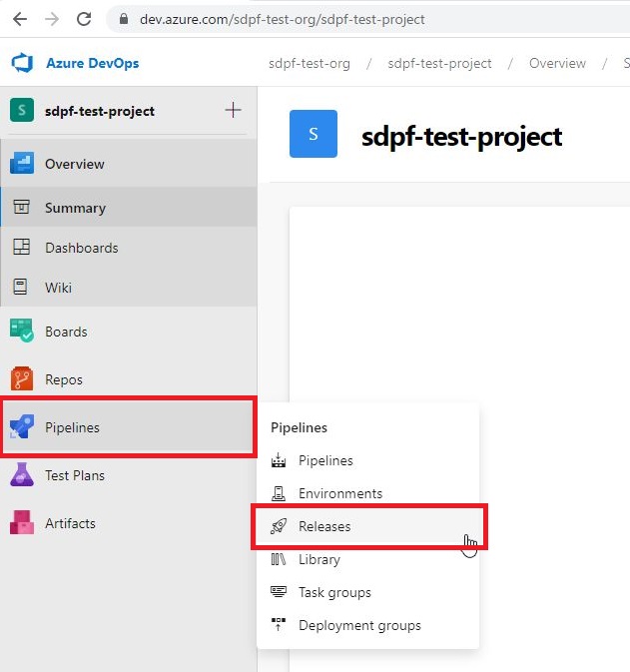630x672 pixels.
Task: Click the browser reload icon
Action: coord(84,19)
